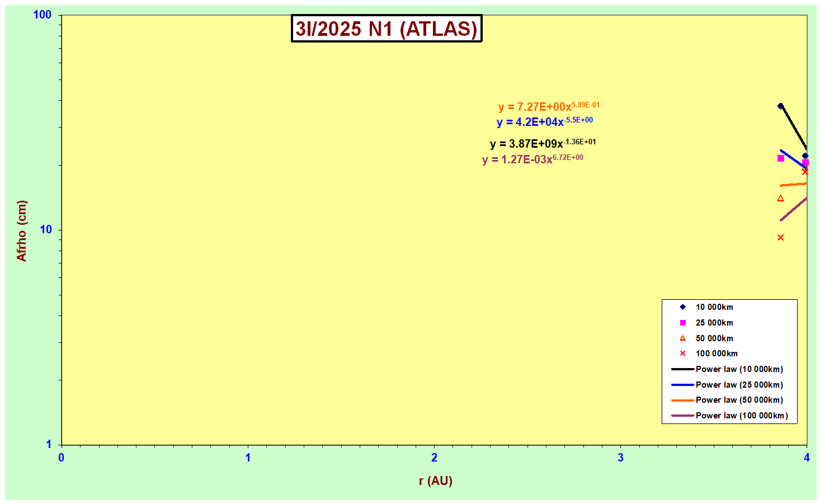Click the lowest red cross data point
The width and height of the screenshot is (820, 504).
[780, 238]
